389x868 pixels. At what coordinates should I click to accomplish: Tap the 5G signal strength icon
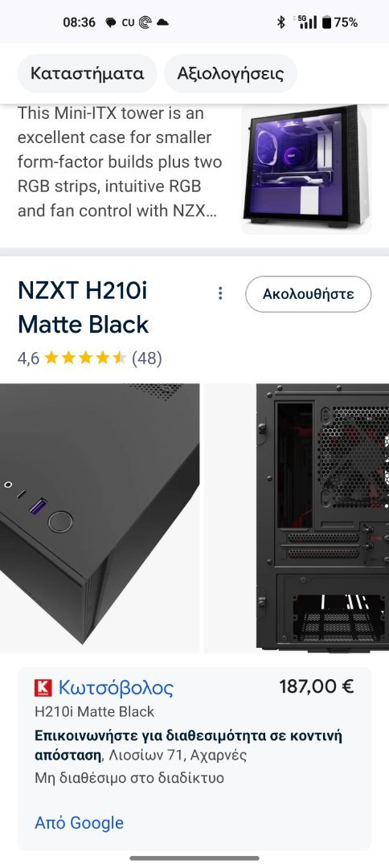pyautogui.click(x=307, y=23)
